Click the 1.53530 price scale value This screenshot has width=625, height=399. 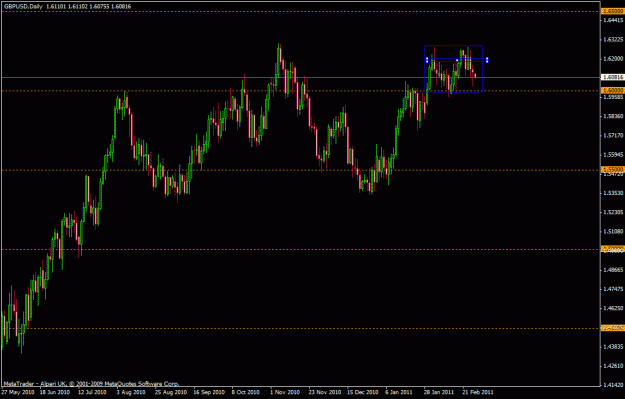coord(613,193)
